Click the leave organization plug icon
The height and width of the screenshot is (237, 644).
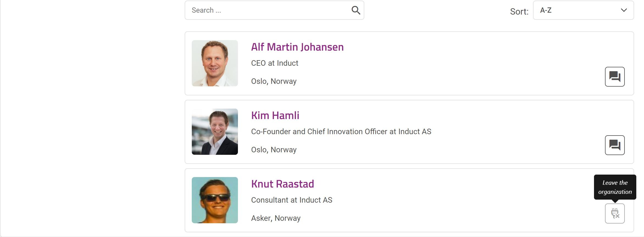pyautogui.click(x=615, y=213)
